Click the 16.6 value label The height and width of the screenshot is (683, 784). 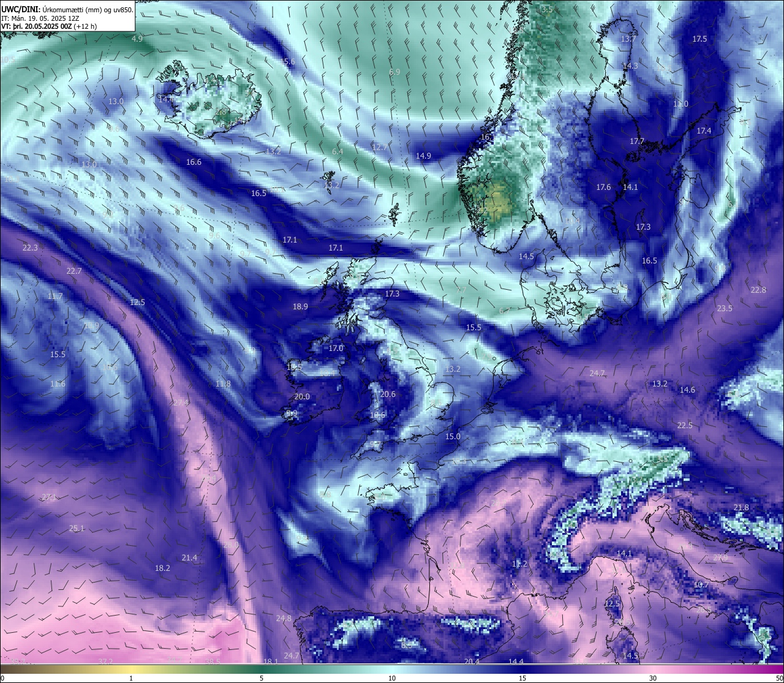click(x=194, y=162)
